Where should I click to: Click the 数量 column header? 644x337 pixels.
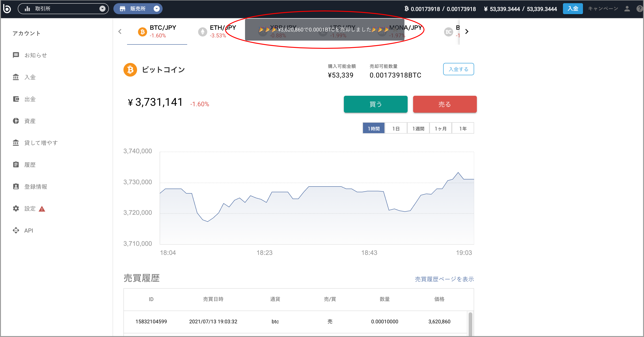[384, 299]
